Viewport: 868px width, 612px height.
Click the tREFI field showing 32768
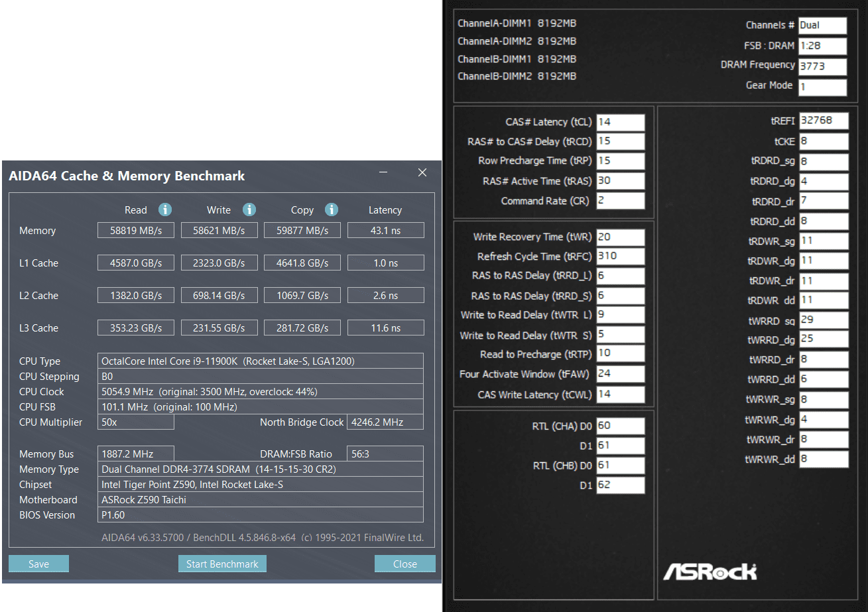click(x=824, y=121)
